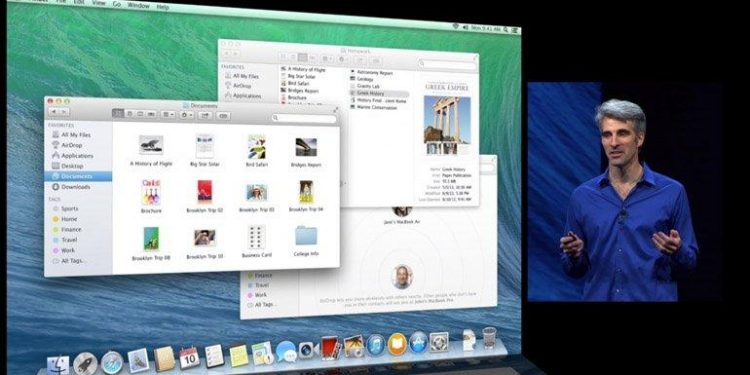Select Big Star Solar file icon
Image resolution: width=750 pixels, height=375 pixels.
pyautogui.click(x=205, y=146)
